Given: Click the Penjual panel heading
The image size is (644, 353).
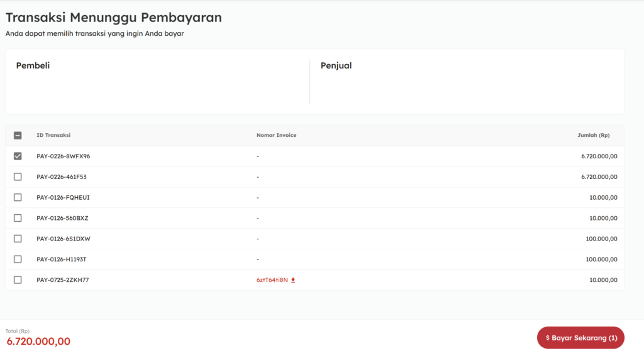Looking at the screenshot, I should [x=336, y=65].
